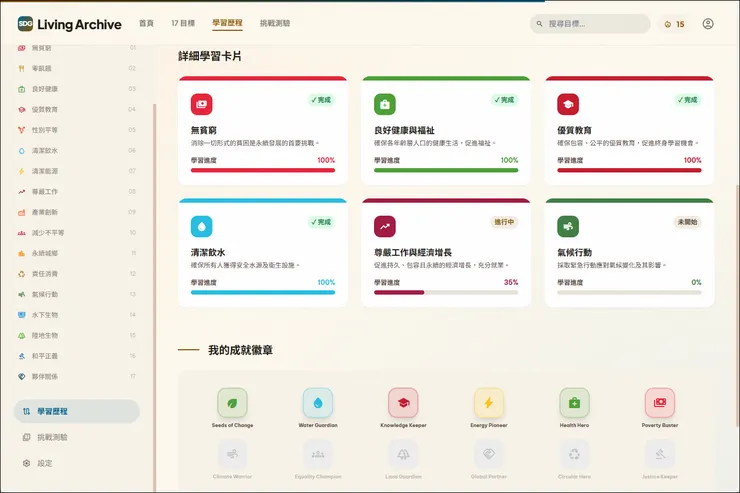Click the 詳細學習卡片 section heading
The width and height of the screenshot is (740, 493).
(x=210, y=56)
